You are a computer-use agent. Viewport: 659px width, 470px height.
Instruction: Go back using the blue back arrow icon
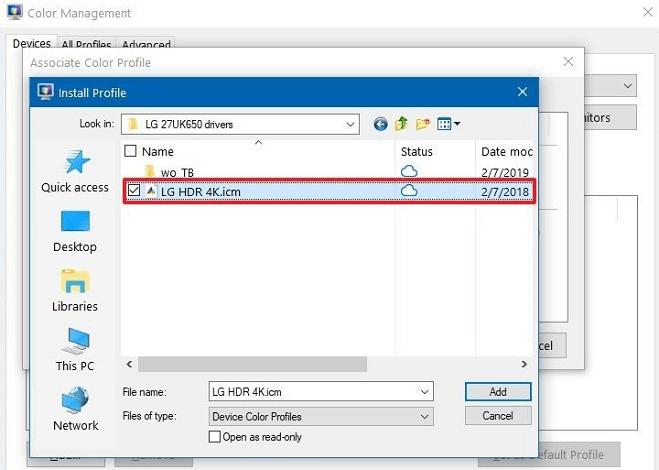tap(380, 124)
